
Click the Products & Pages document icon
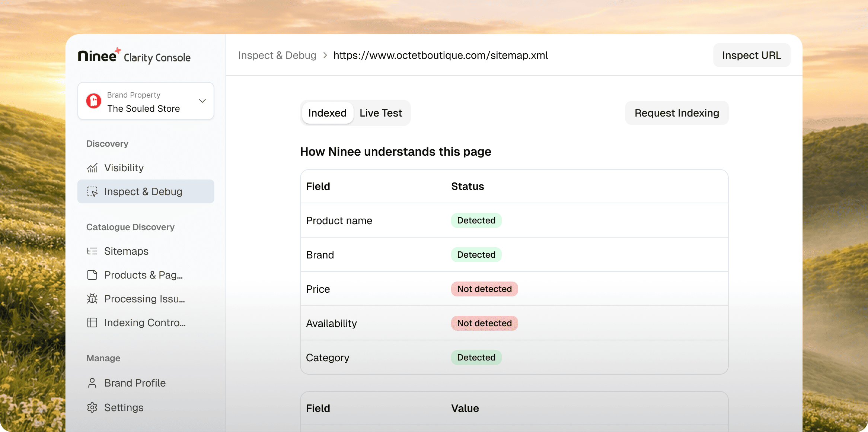[92, 275]
